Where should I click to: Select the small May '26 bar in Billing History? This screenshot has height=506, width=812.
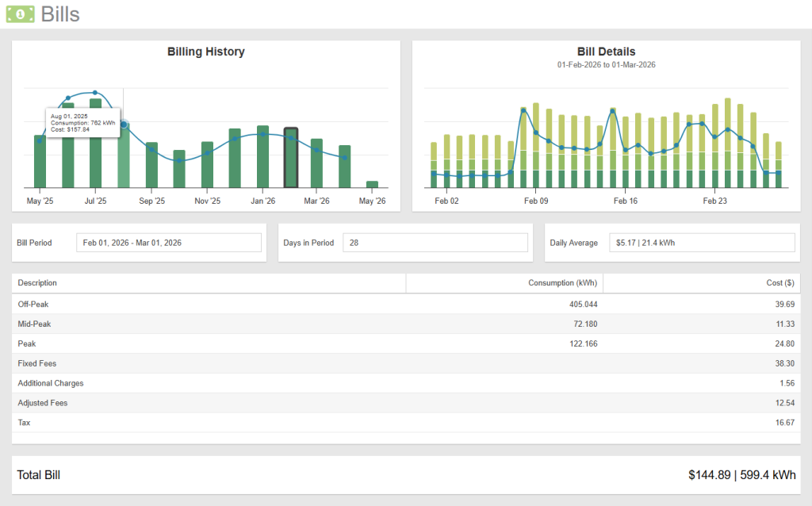[x=372, y=184]
